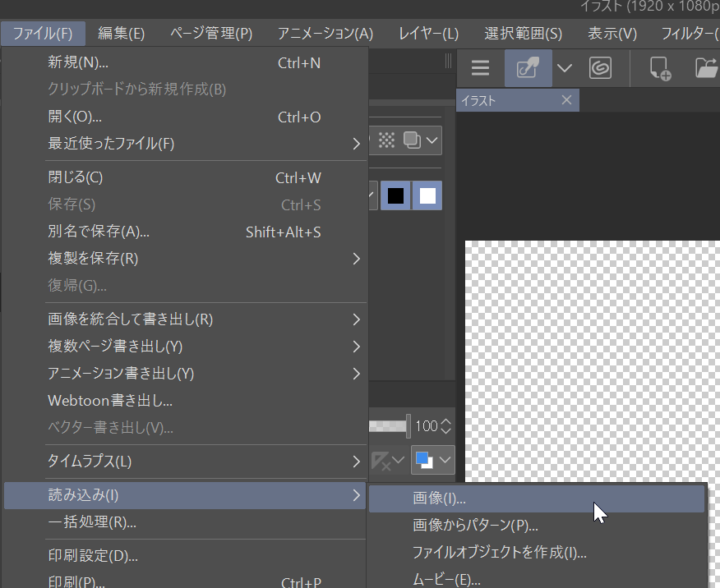Close the イラスト canvas tab

tap(566, 100)
